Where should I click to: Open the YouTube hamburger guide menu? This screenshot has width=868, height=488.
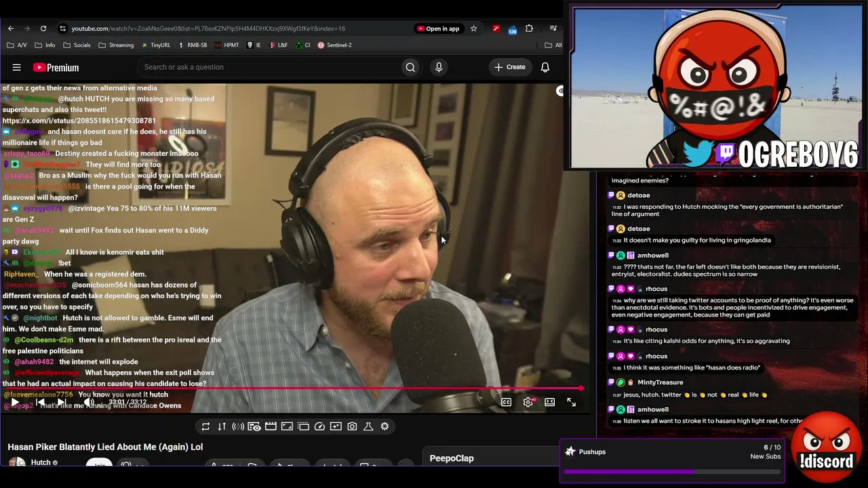click(17, 67)
